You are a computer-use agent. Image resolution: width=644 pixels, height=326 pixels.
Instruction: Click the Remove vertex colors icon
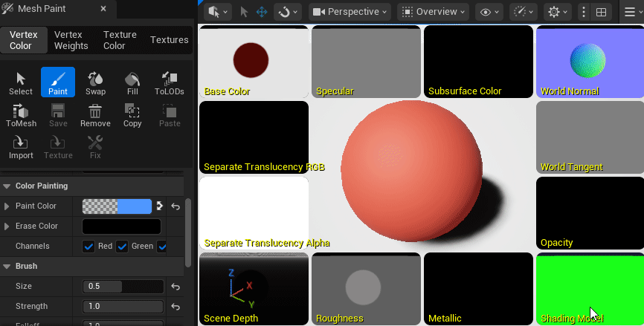(x=95, y=115)
